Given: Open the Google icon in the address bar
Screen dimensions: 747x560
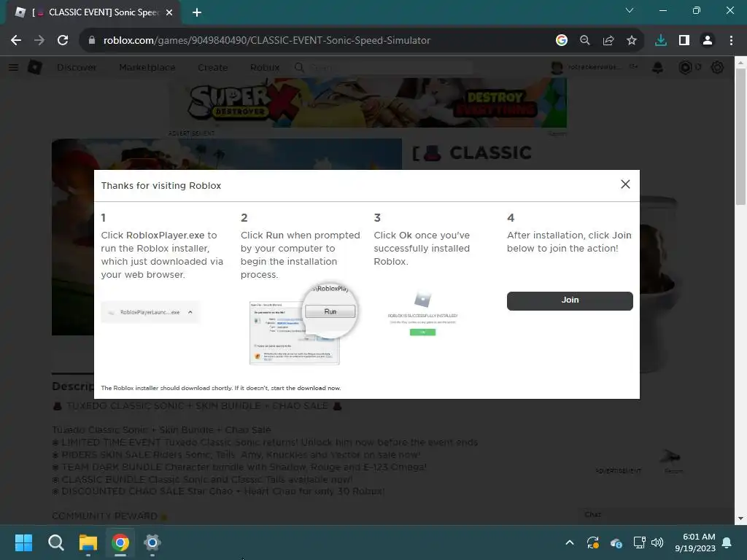Looking at the screenshot, I should [x=562, y=41].
